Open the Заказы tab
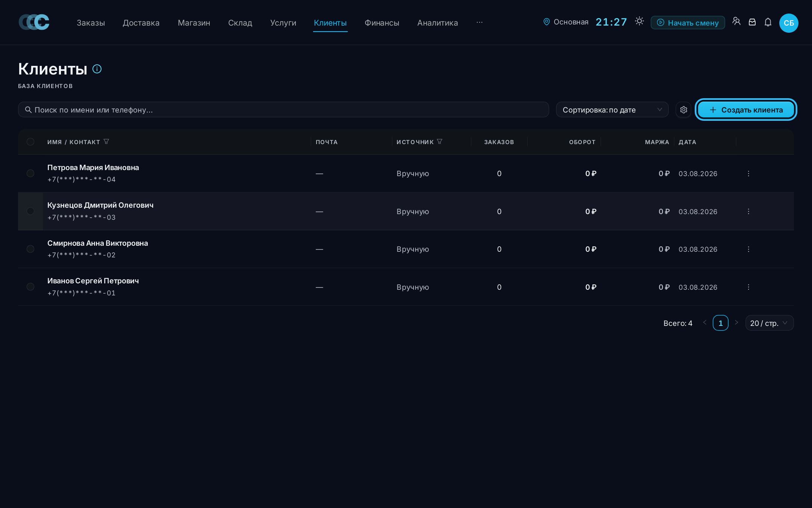812x508 pixels. point(91,23)
